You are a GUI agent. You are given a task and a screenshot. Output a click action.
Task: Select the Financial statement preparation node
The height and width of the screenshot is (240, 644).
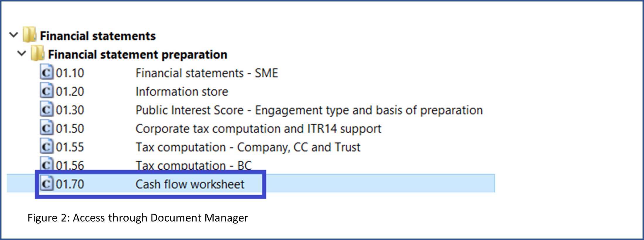(138, 54)
